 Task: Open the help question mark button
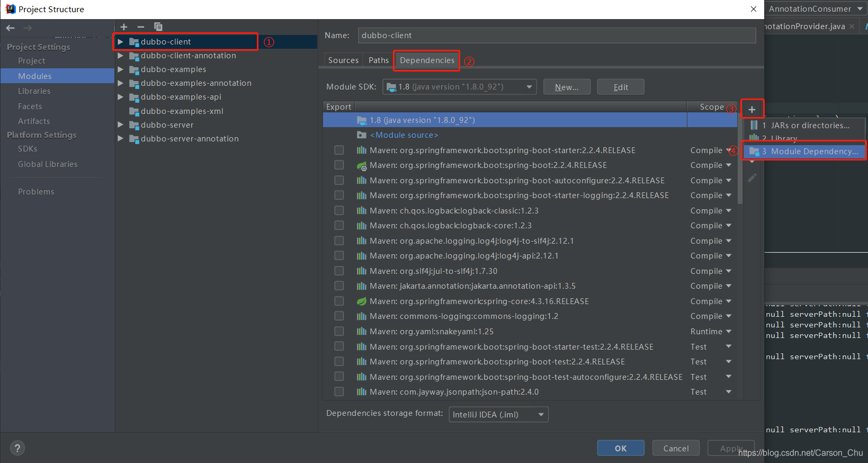point(17,448)
